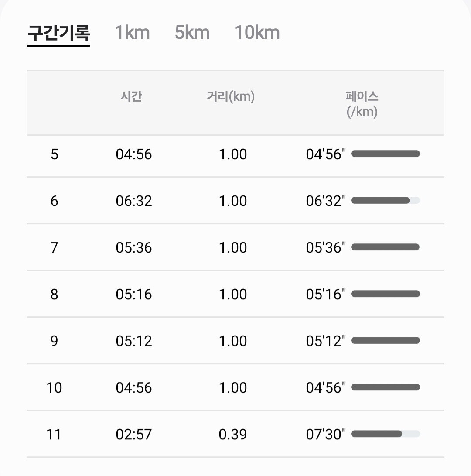Click the 05:16 time in lap 8
Viewport: 471px width, 476px height.
pos(134,294)
